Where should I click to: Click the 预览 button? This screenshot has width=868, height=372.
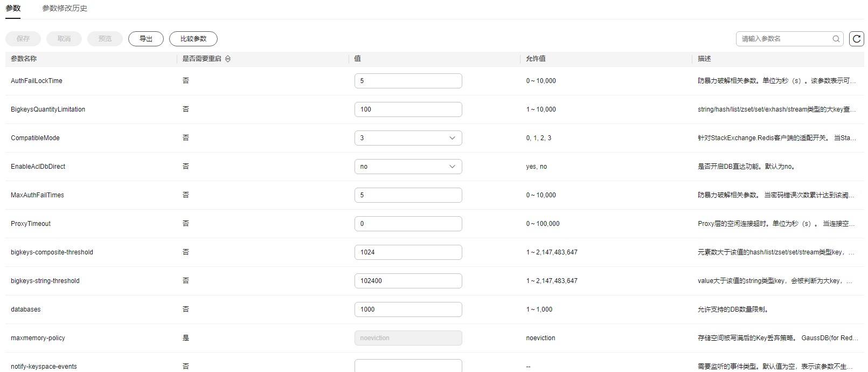click(x=105, y=39)
